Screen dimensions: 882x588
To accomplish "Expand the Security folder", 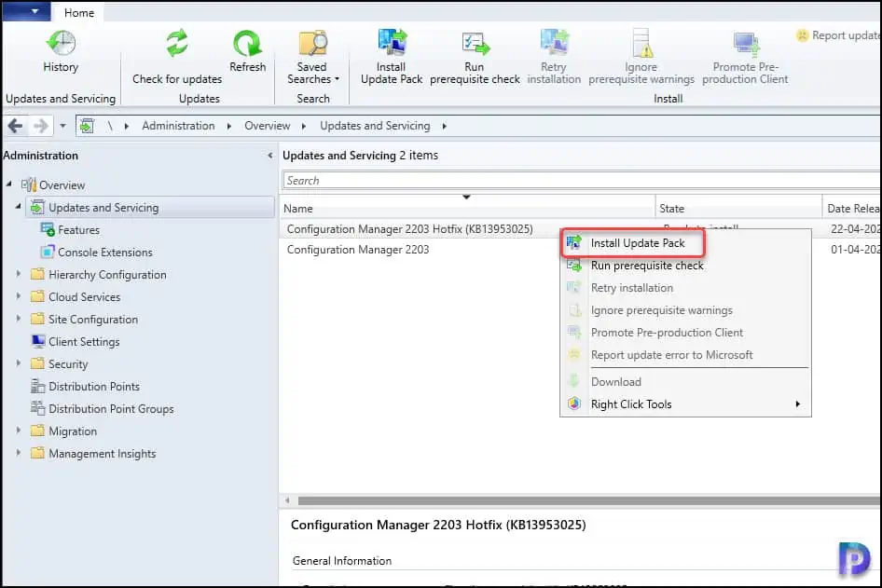I will tap(19, 363).
